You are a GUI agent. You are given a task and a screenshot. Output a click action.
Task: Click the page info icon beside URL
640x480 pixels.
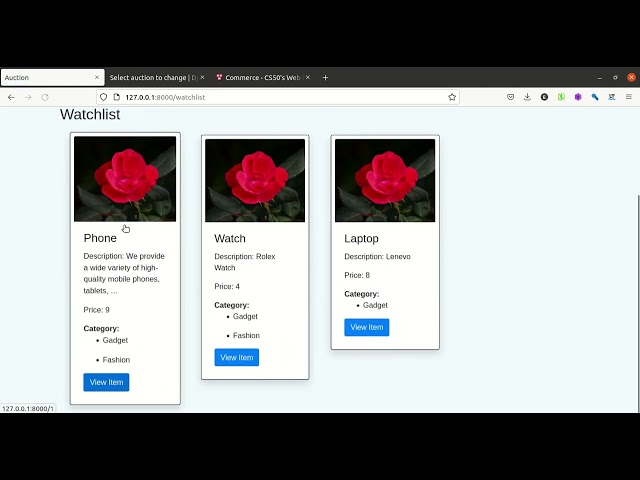(117, 97)
